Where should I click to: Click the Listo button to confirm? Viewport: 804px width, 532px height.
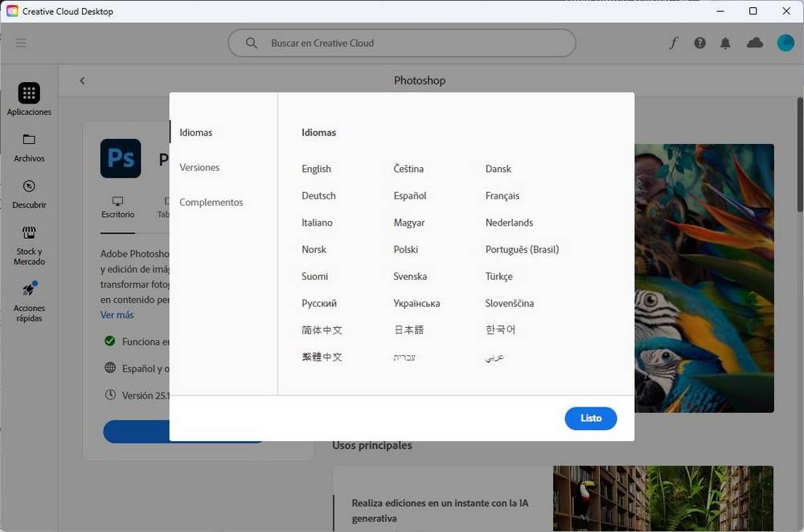coord(591,418)
